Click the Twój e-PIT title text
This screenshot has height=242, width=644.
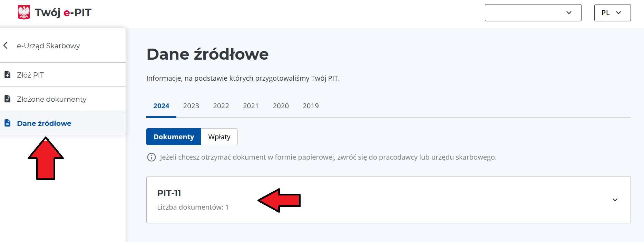click(x=63, y=12)
